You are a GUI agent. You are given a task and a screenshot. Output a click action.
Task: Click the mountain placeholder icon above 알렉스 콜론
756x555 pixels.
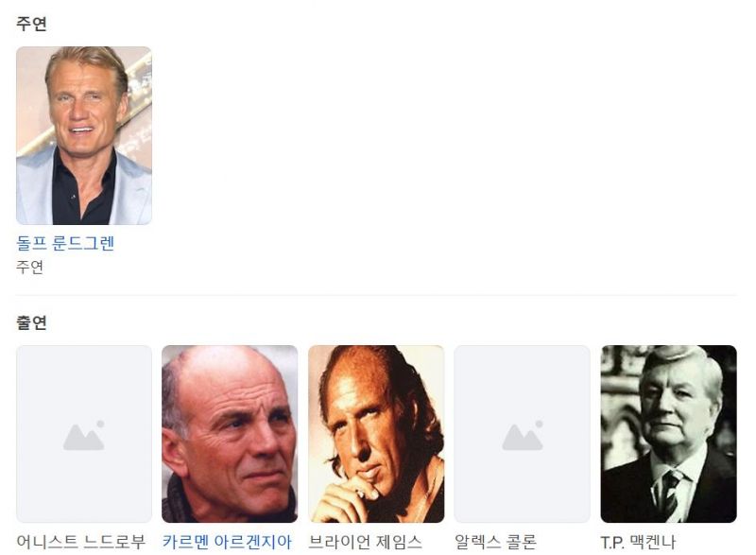pyautogui.click(x=523, y=436)
